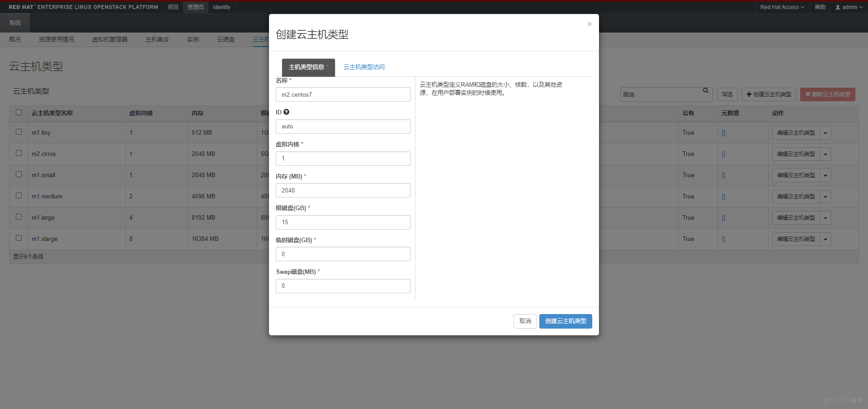Viewport: 868px width, 409px height.
Task: Open the admin account dropdown menu
Action: tap(849, 7)
